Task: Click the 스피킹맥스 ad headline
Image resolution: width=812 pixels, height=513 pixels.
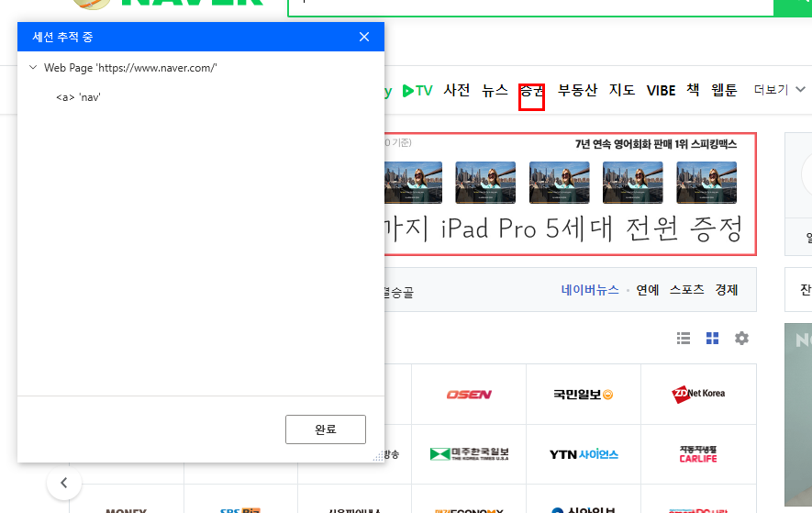Action: [x=656, y=144]
